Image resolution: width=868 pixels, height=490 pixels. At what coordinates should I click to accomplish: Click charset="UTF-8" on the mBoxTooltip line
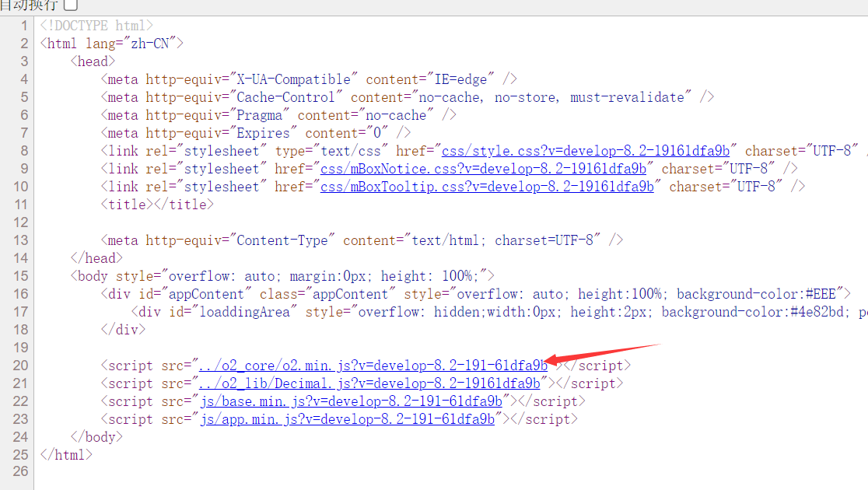coord(726,187)
